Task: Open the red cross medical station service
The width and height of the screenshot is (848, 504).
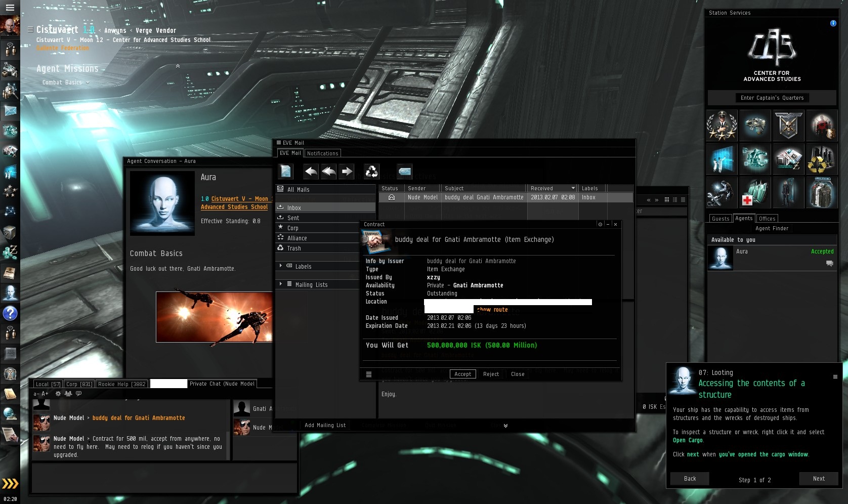Action: click(x=755, y=192)
